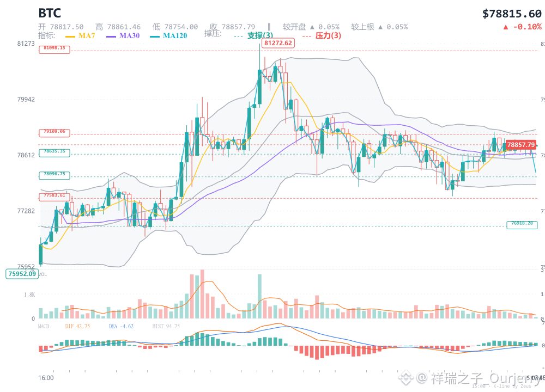Click the 16:00 time axis label

(x=46, y=378)
